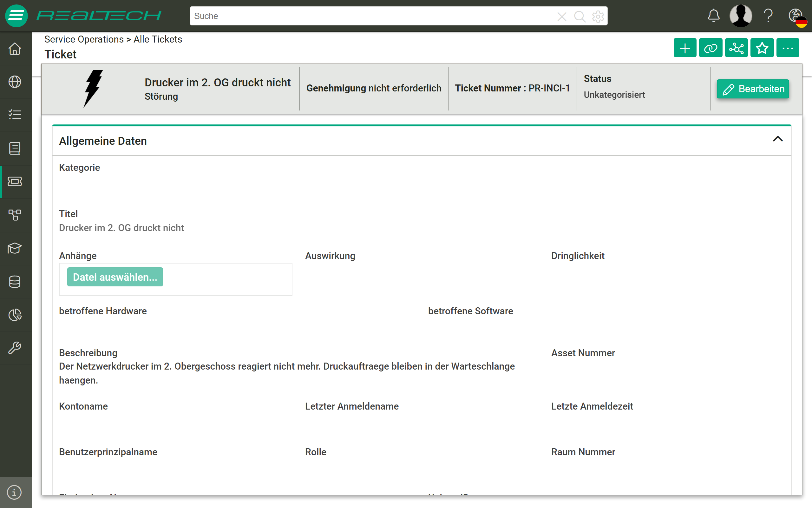812x508 pixels.
Task: Click the Service Operations breadcrumb
Action: tap(84, 39)
